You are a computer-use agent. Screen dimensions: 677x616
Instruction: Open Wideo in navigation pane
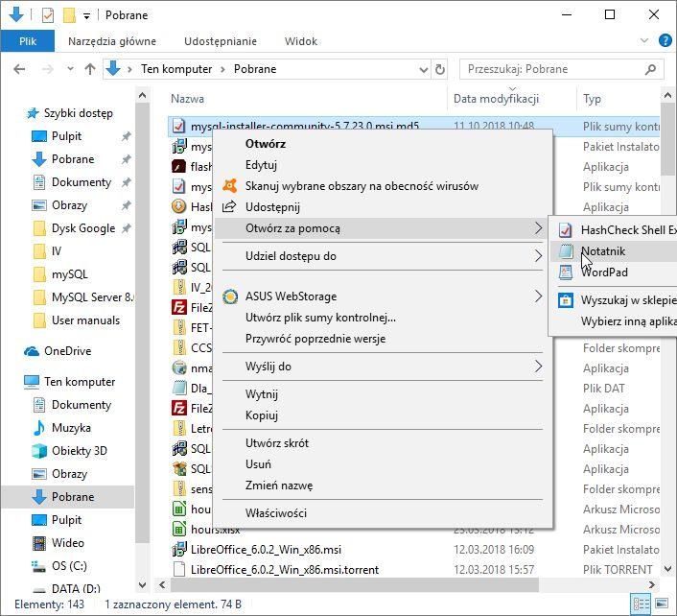[67, 542]
